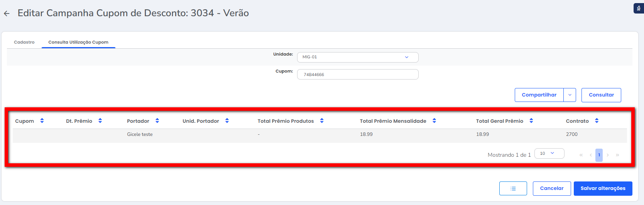Click the back arrow beside the page title
Viewport: 644px width, 205px height.
[7, 14]
